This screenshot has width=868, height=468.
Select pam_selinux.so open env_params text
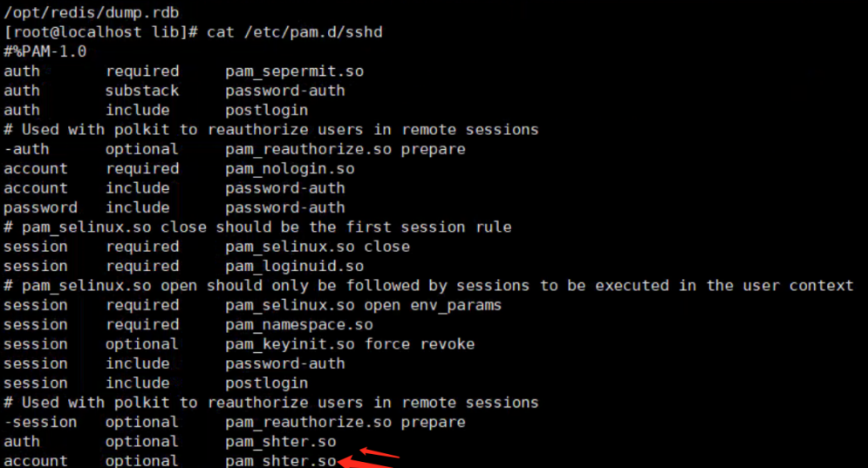tap(363, 305)
